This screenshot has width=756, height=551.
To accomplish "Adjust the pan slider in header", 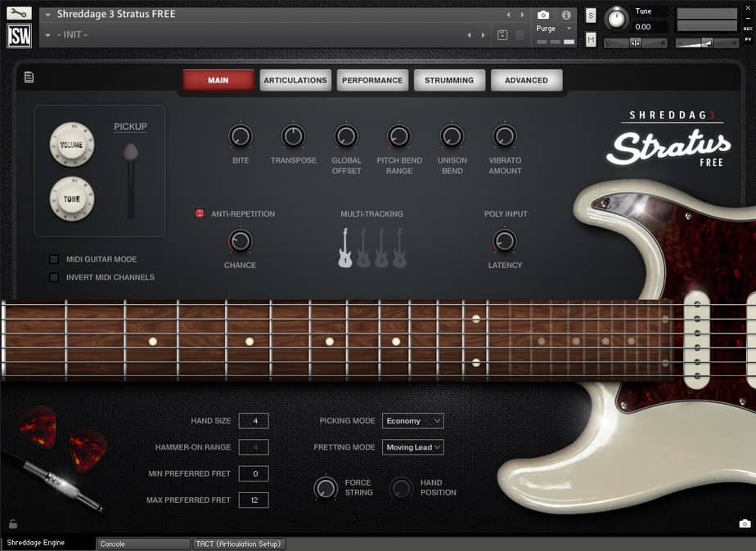I will point(636,43).
